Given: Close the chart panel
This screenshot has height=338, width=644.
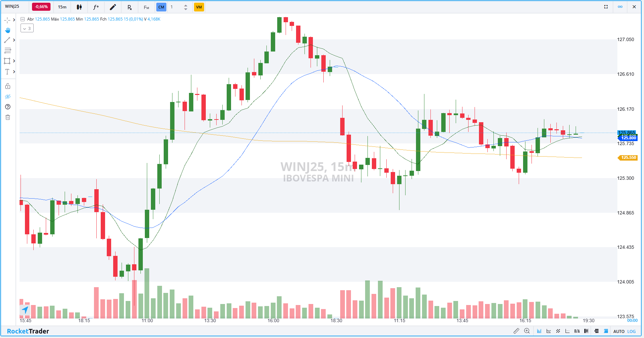Looking at the screenshot, I should click(634, 7).
